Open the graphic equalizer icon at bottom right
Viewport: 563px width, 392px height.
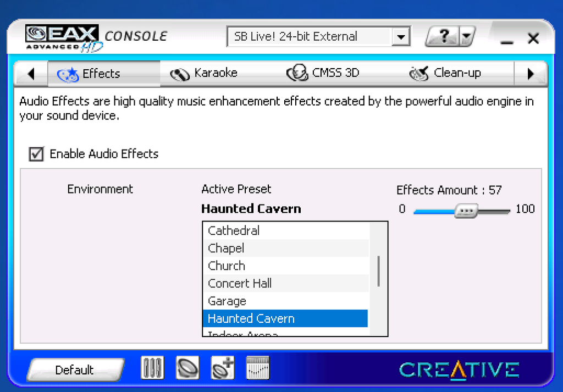pyautogui.click(x=257, y=368)
